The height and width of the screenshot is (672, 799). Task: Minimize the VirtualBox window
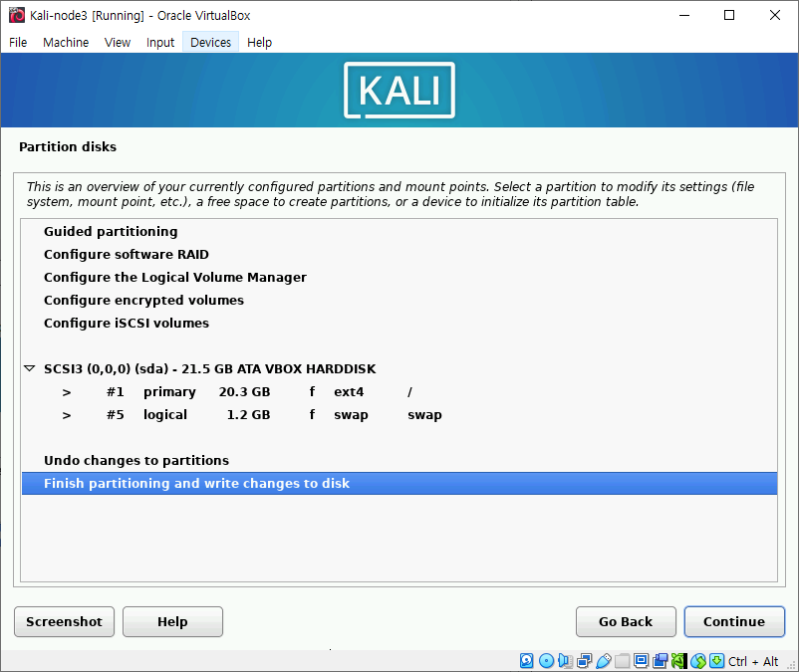(x=684, y=15)
